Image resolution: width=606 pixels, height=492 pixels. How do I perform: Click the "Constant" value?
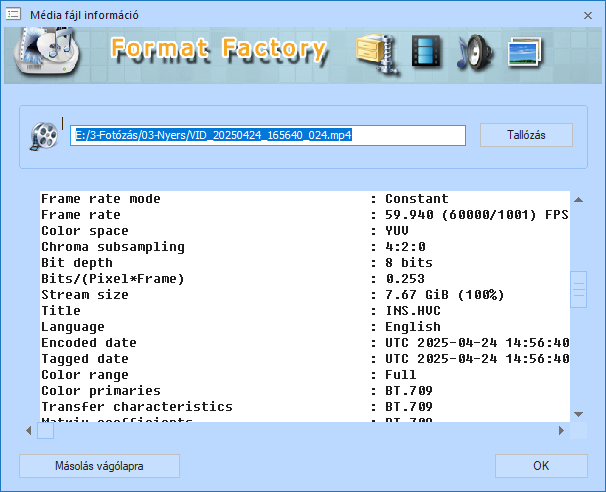(x=417, y=199)
